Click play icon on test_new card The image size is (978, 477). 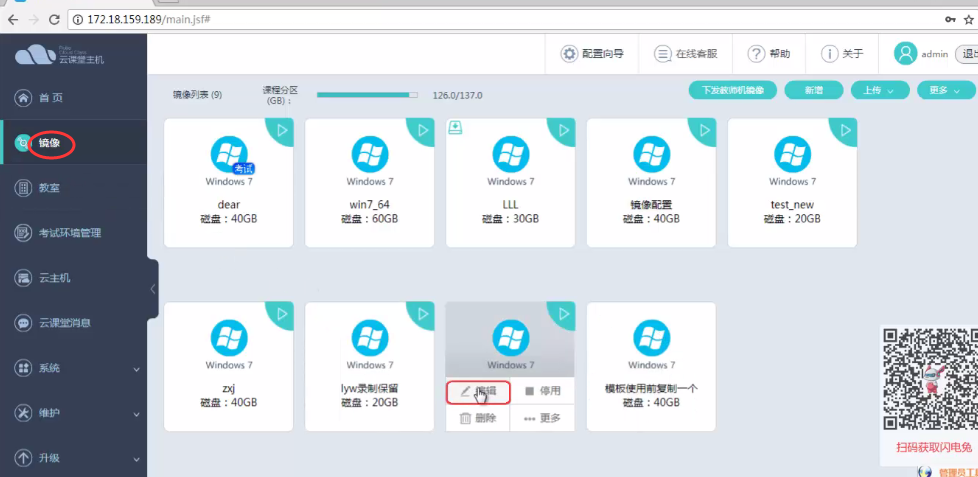pyautogui.click(x=846, y=130)
